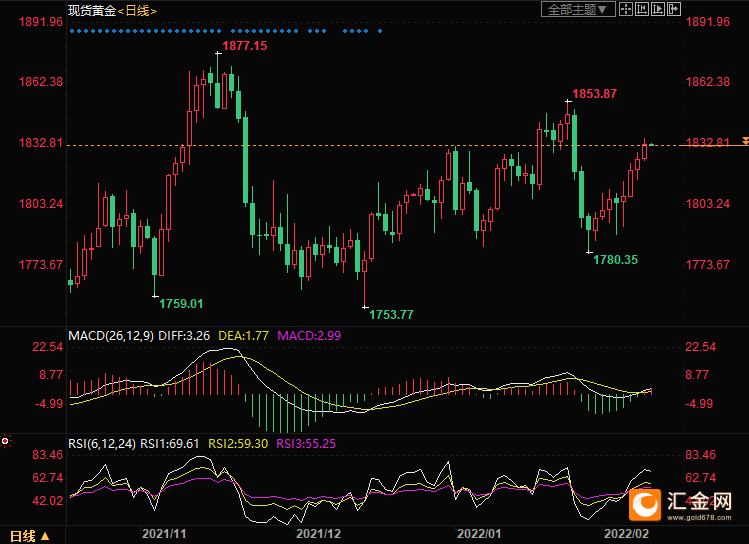Click the left RSI axis 83.46 label
Screen dimensions: 749x544
click(x=47, y=455)
